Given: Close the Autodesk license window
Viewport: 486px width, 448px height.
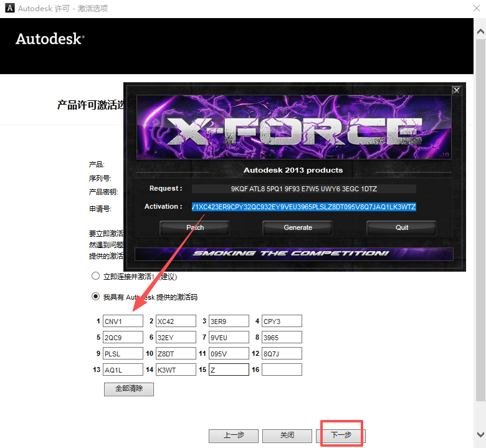Looking at the screenshot, I should [x=472, y=9].
